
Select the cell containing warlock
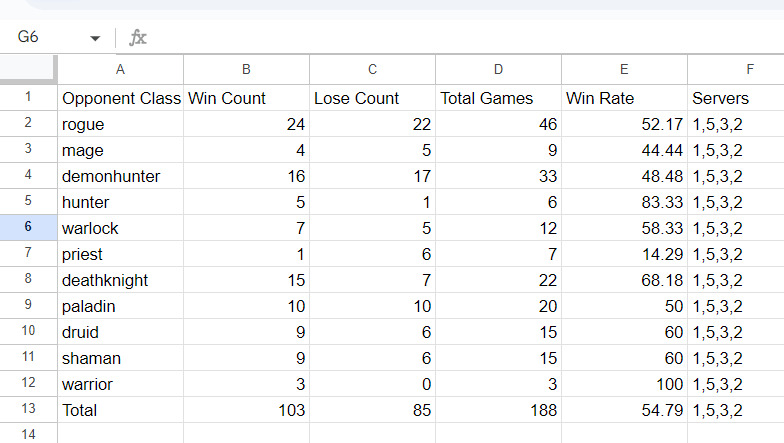coord(120,228)
